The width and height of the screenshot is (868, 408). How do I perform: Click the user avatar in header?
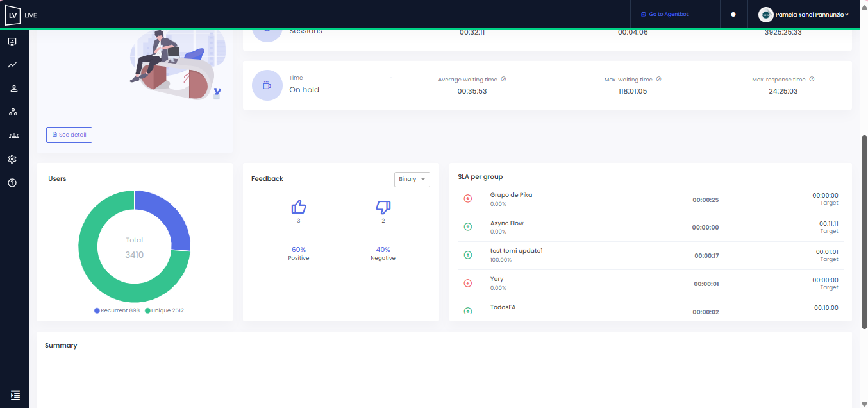click(x=765, y=14)
